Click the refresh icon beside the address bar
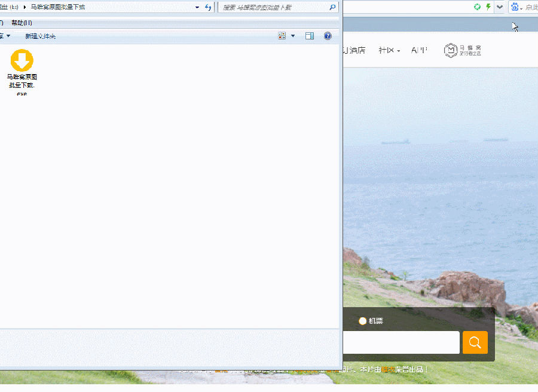Viewport: 538px width, 392px height. [x=208, y=7]
